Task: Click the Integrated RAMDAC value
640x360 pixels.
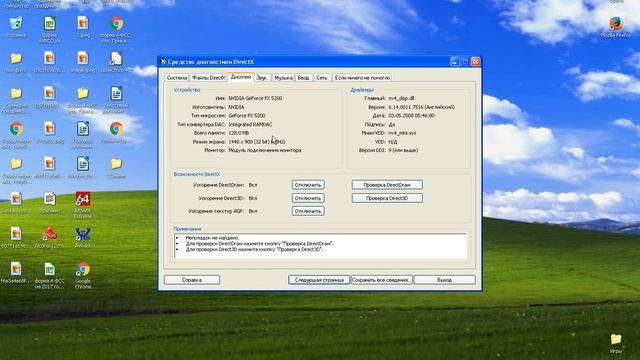Action: 250,124
